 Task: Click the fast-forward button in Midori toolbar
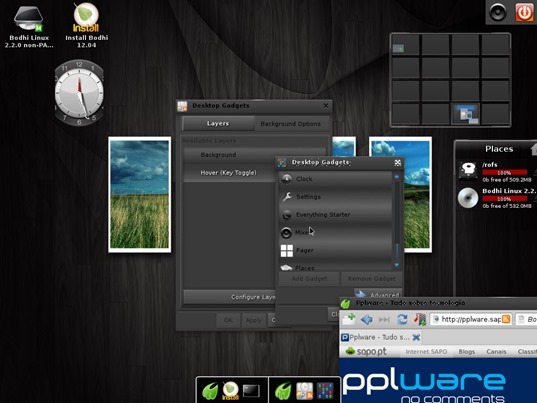(x=384, y=320)
